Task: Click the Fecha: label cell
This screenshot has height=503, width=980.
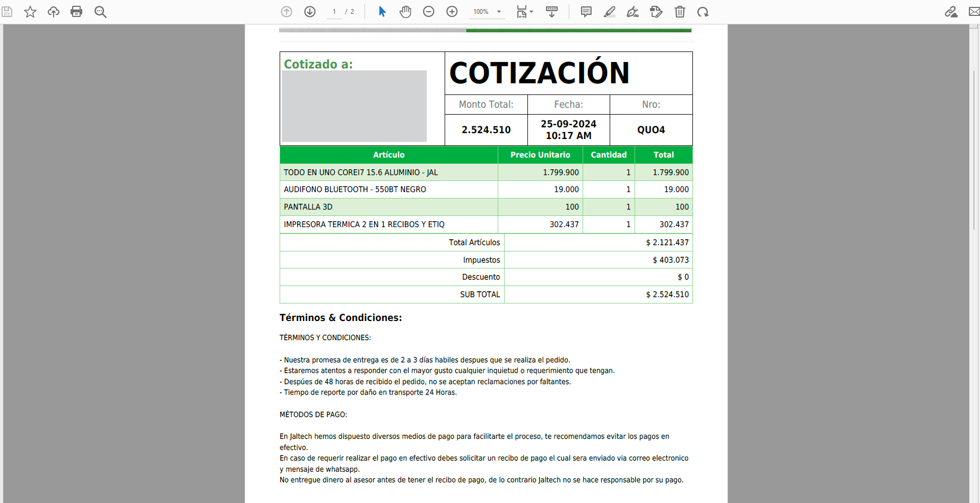Action: pyautogui.click(x=568, y=105)
